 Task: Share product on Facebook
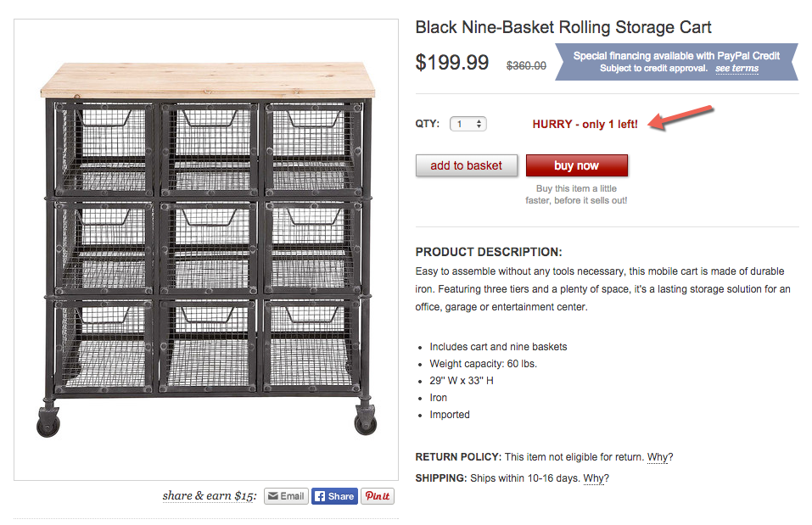334,496
